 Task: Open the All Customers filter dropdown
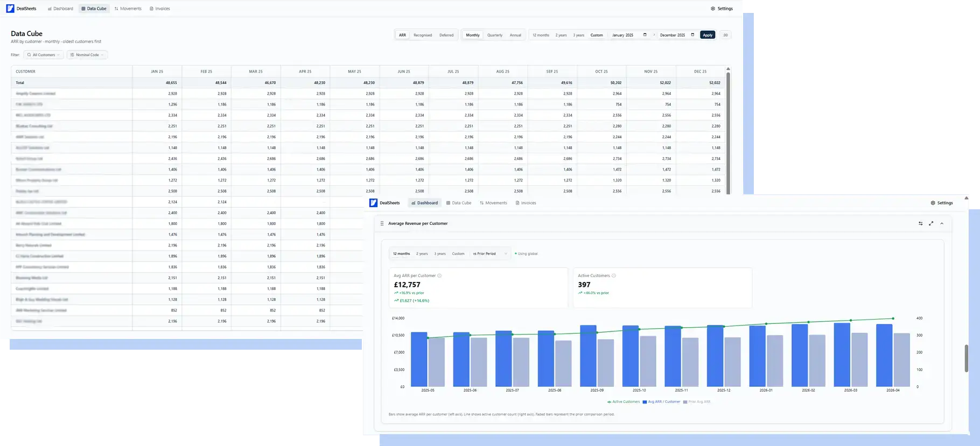pos(44,55)
